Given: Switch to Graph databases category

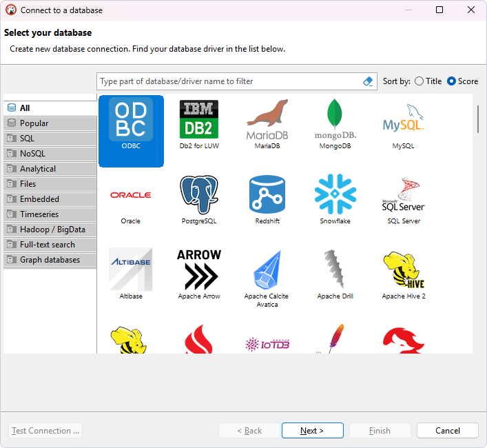Looking at the screenshot, I should tap(50, 260).
